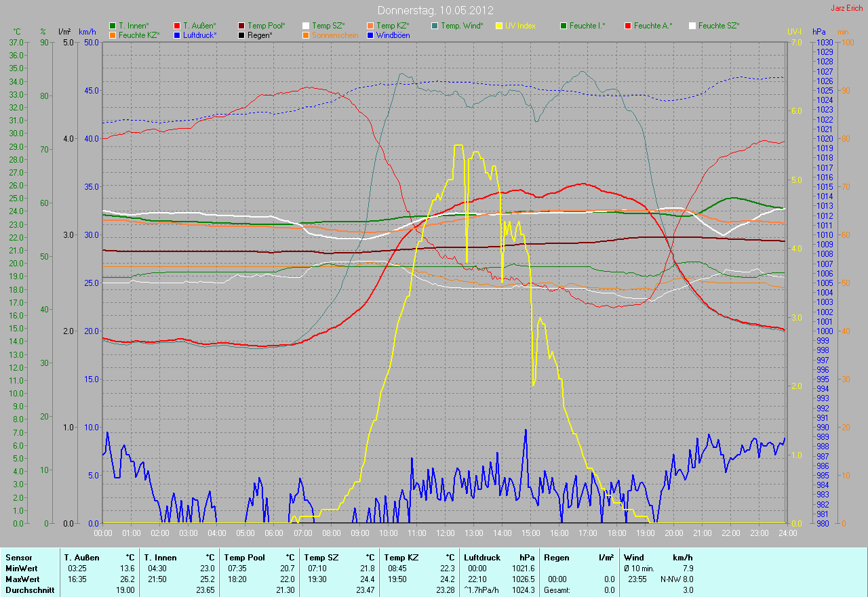The width and height of the screenshot is (868, 597).
Task: Click the chart title 'Donnerstag, 10.05.2012'
Action: click(435, 10)
